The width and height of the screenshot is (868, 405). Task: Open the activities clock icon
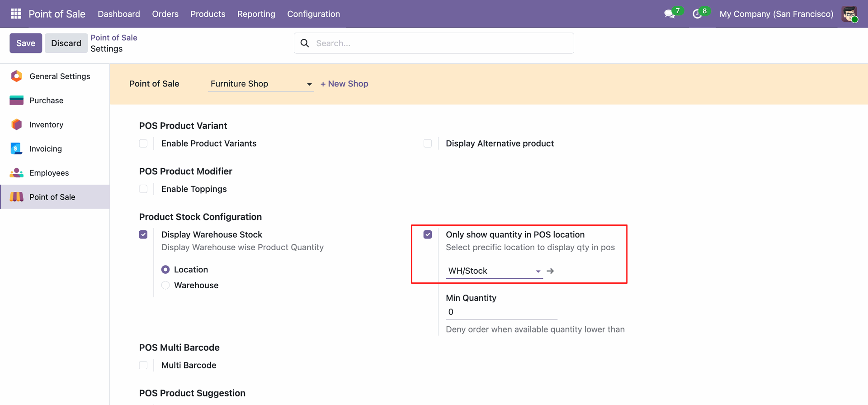(x=697, y=14)
